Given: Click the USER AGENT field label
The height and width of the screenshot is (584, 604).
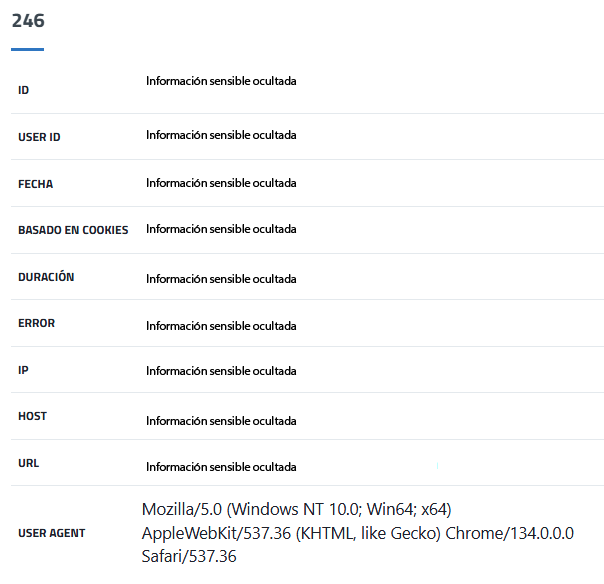Looking at the screenshot, I should (52, 533).
